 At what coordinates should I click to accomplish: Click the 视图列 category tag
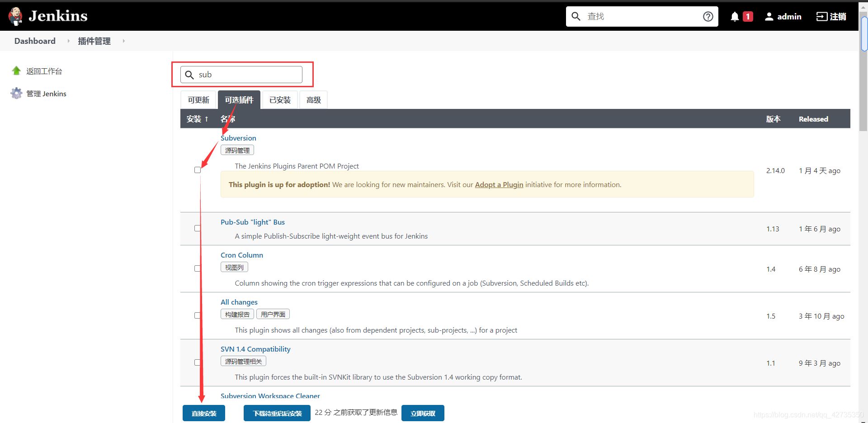coord(234,267)
